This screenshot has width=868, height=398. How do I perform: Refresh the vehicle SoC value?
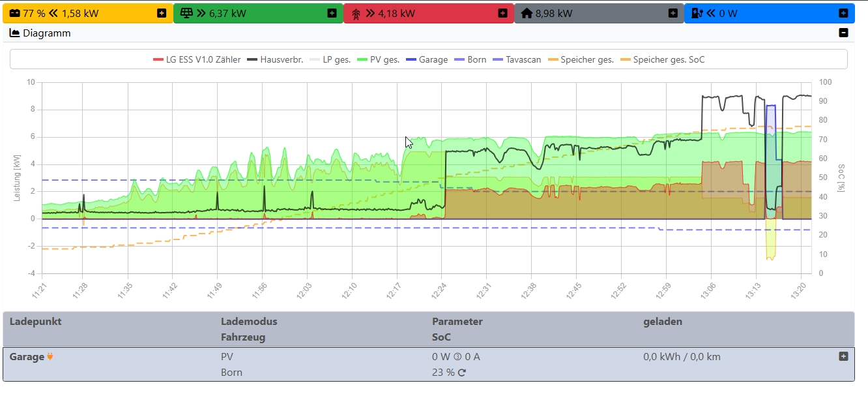pos(462,373)
